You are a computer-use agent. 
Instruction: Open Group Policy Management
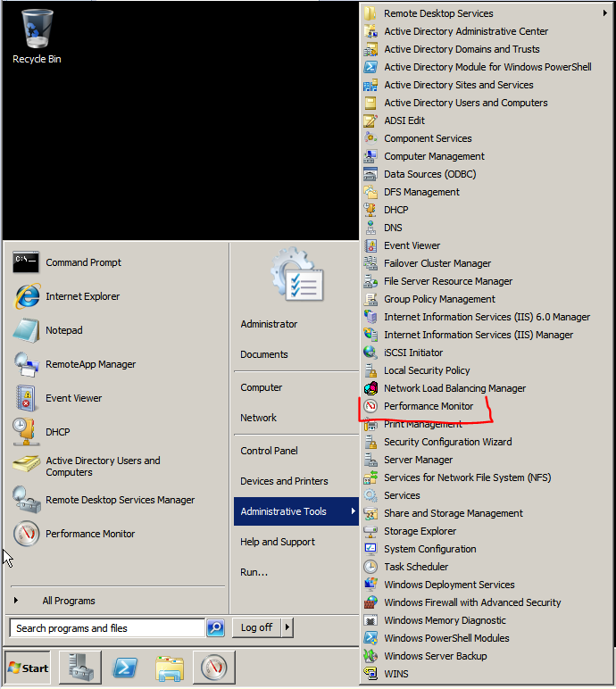[x=439, y=299]
